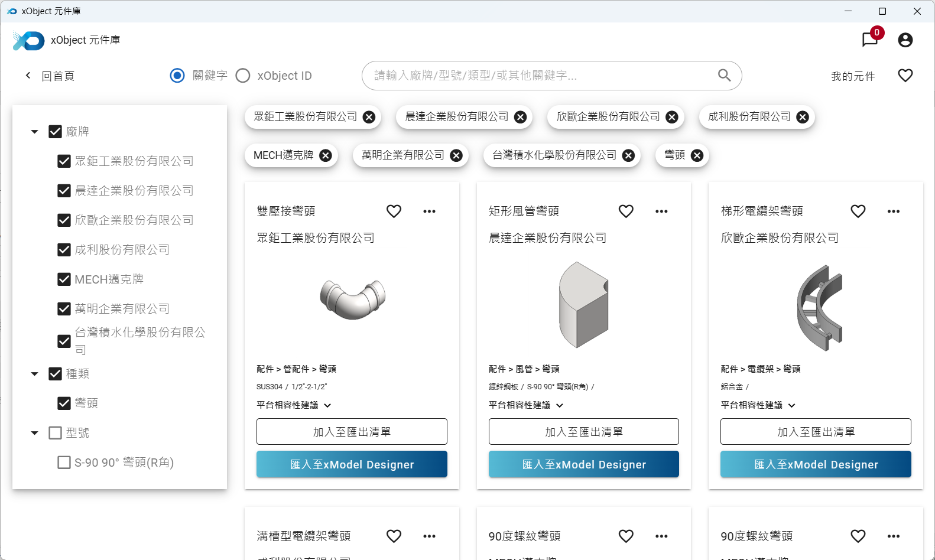The image size is (935, 560).
Task: Remove the 彎頭 filter chip
Action: tap(697, 155)
